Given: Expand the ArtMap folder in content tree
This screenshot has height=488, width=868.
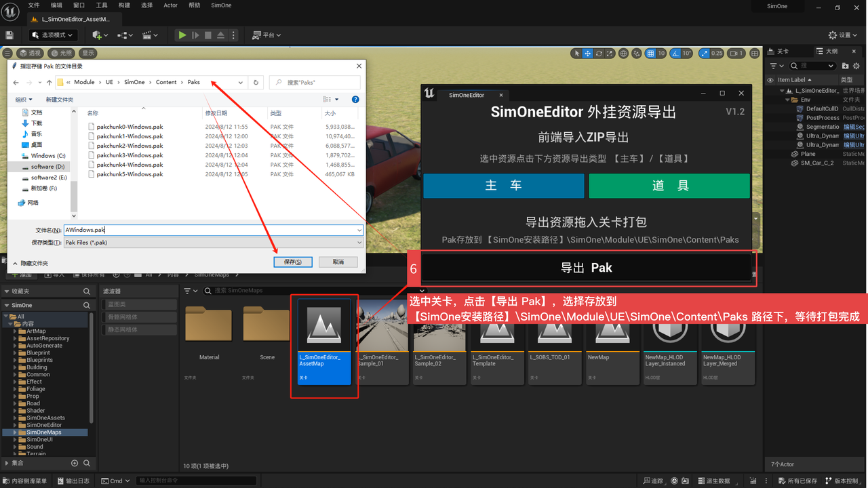Looking at the screenshot, I should [x=15, y=331].
